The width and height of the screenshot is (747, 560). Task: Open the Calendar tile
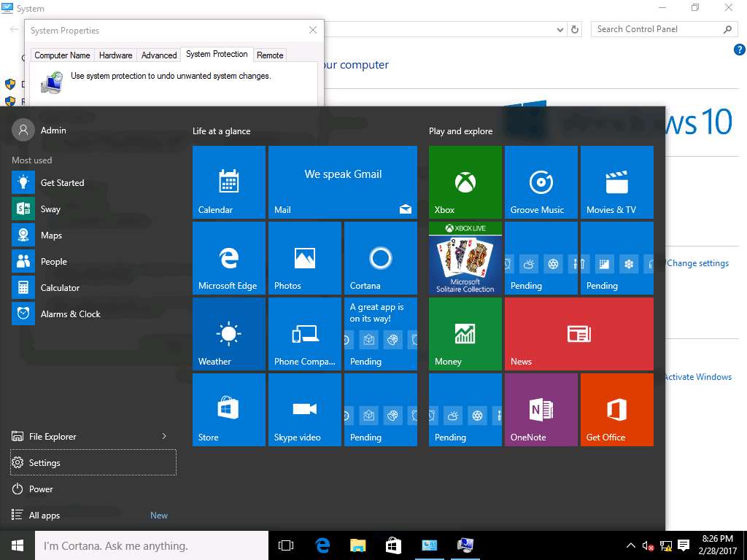click(228, 182)
